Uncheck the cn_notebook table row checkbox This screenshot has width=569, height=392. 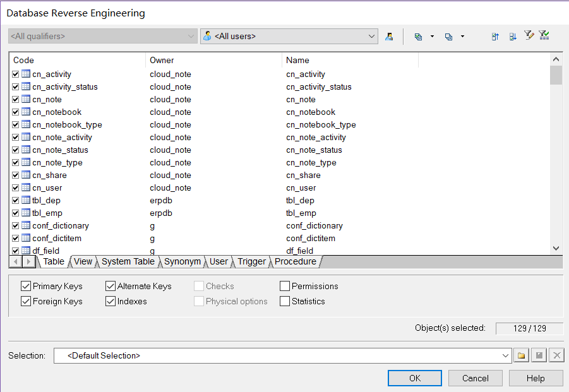(16, 112)
